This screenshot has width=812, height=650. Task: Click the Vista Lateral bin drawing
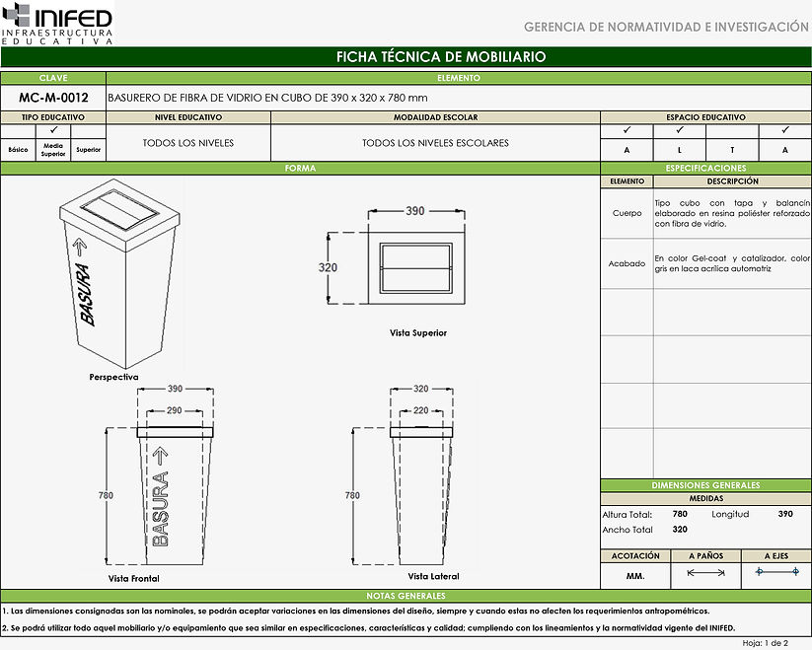click(421, 496)
